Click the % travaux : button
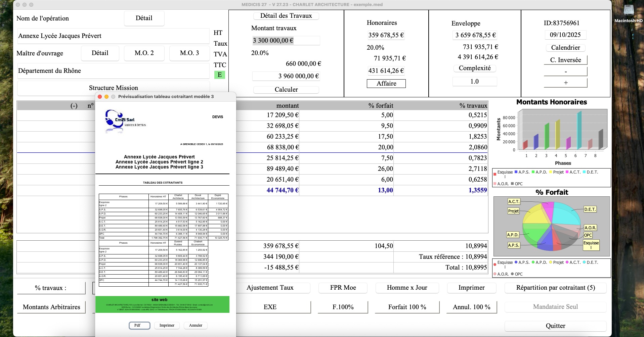The image size is (644, 337). click(51, 288)
